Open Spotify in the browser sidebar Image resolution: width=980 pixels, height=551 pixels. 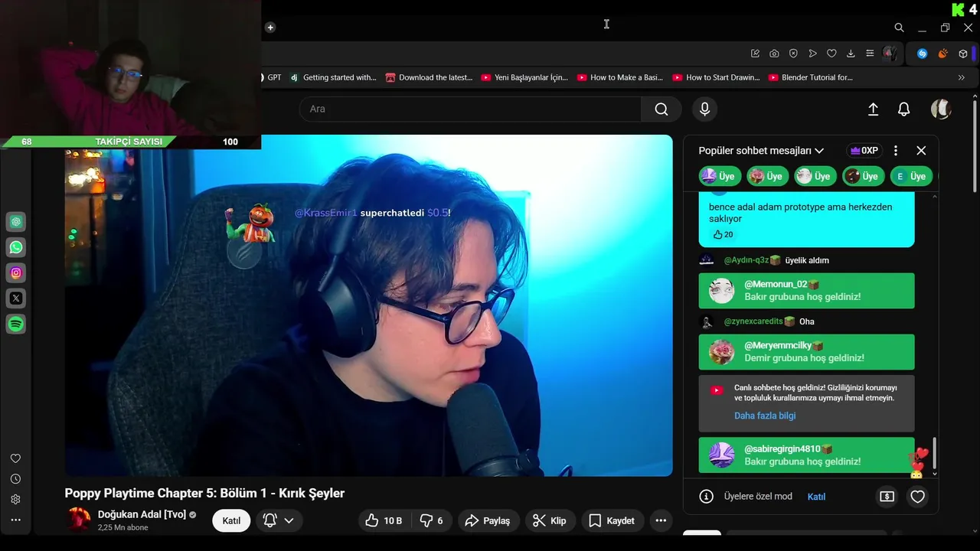click(16, 324)
